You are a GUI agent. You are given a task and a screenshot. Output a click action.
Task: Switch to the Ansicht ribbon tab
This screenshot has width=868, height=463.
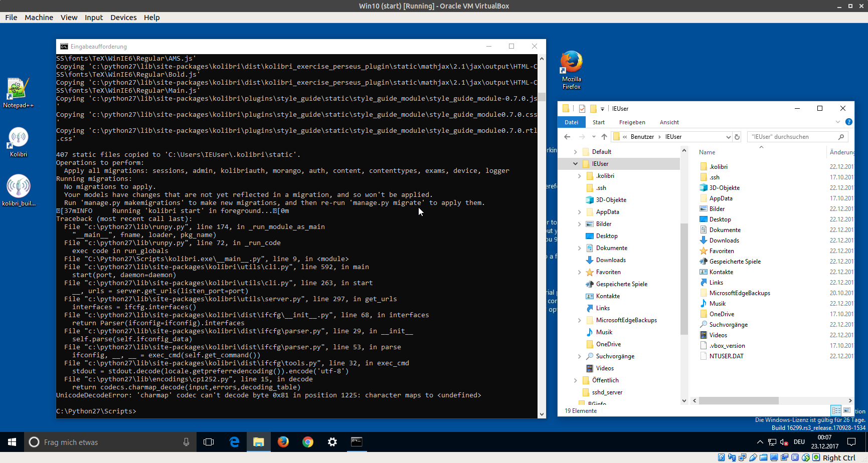669,122
